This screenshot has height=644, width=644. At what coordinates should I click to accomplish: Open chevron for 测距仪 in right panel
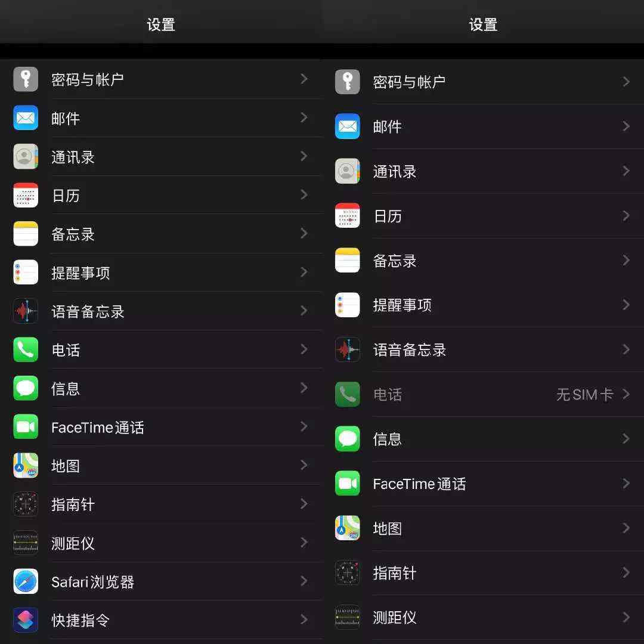[626, 617]
